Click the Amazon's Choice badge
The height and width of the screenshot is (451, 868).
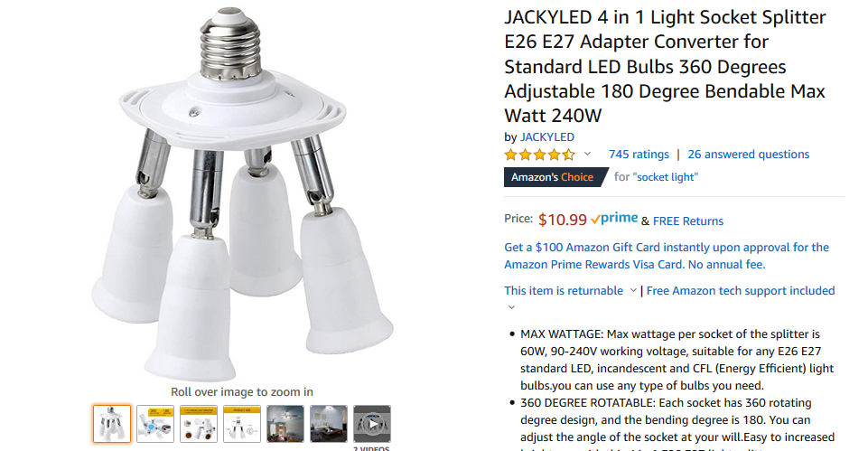tap(555, 177)
